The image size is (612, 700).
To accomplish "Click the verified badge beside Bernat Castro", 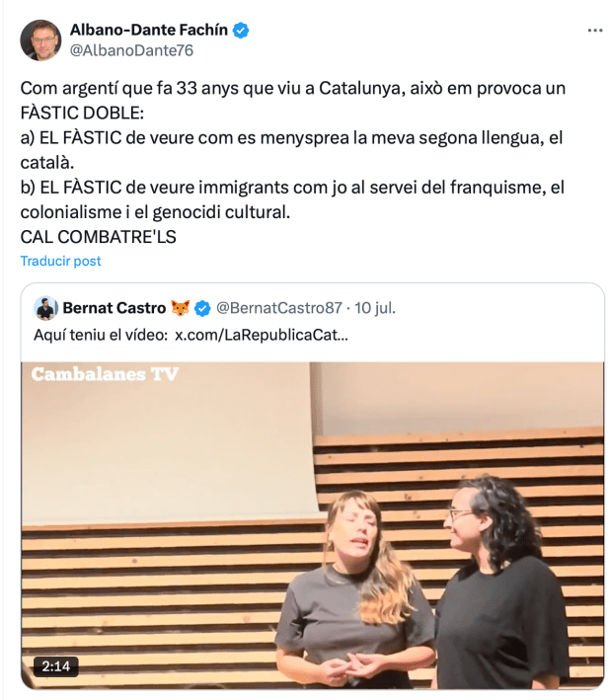I will 202,308.
